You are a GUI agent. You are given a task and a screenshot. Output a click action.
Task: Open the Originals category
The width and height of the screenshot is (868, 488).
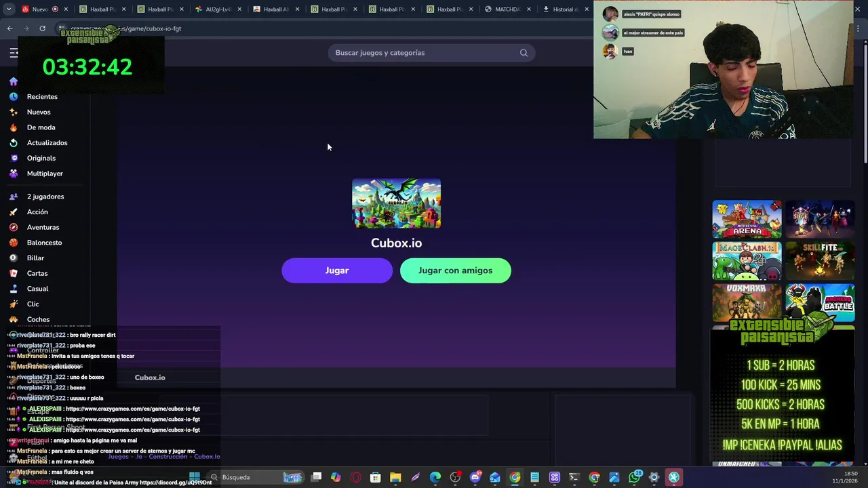41,158
